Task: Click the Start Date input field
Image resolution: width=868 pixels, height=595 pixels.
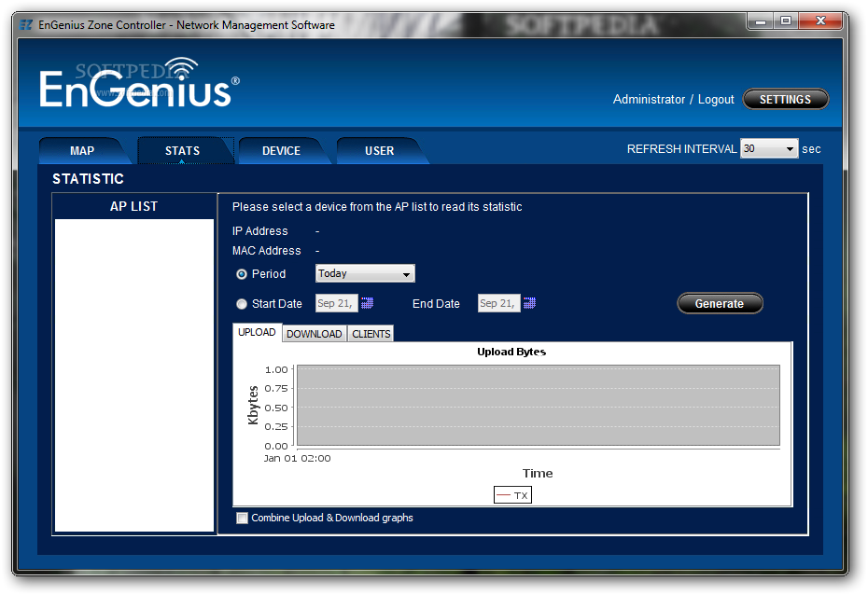Action: [x=337, y=303]
